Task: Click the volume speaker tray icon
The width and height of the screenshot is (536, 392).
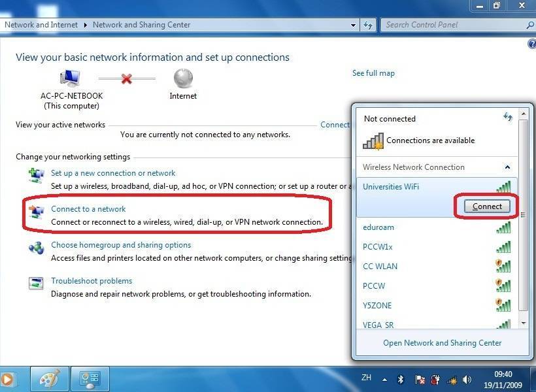Action: 467,380
